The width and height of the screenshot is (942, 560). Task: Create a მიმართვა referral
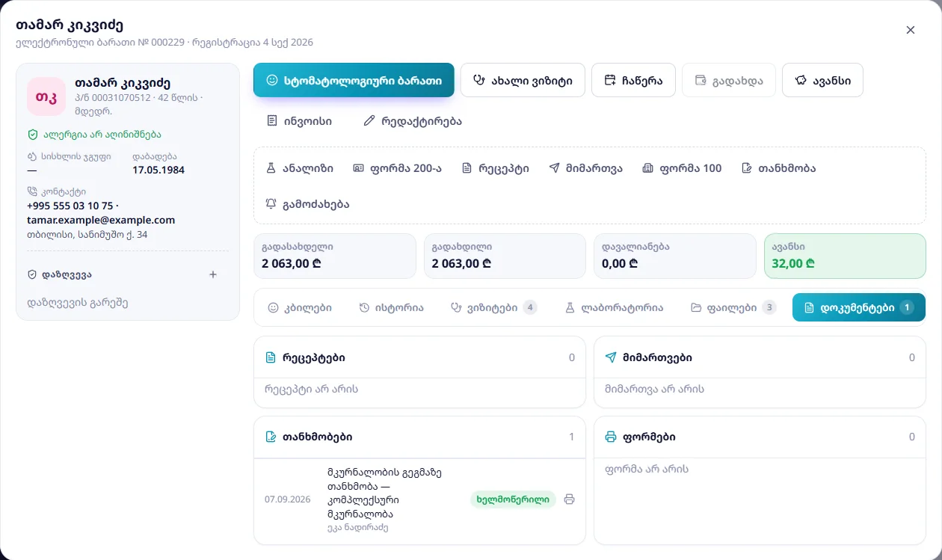click(585, 168)
